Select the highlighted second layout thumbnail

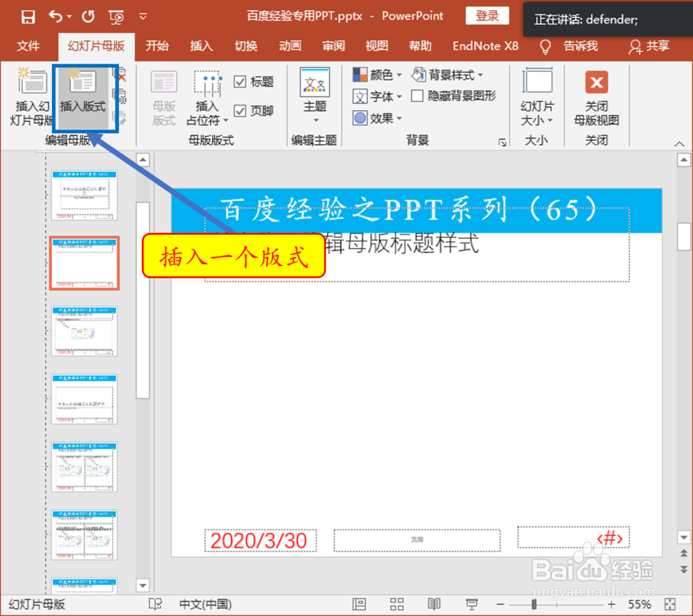(x=85, y=263)
